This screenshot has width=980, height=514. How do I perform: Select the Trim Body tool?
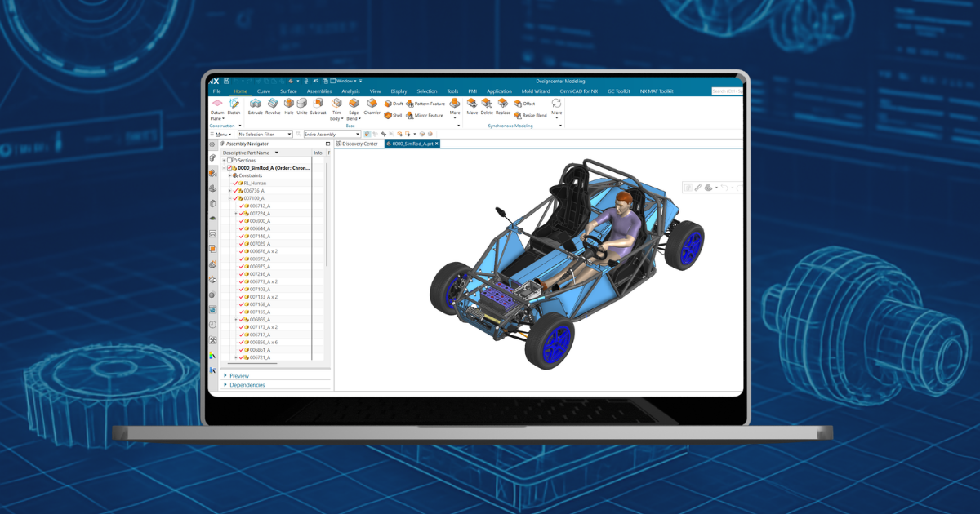336,109
